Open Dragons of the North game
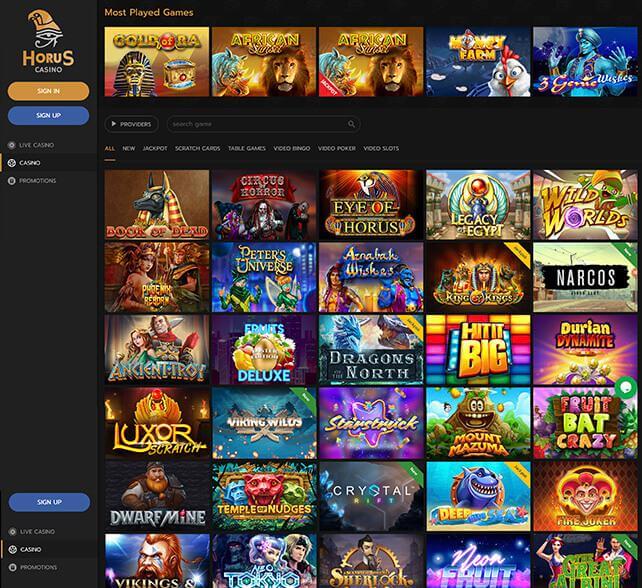 coord(371,350)
